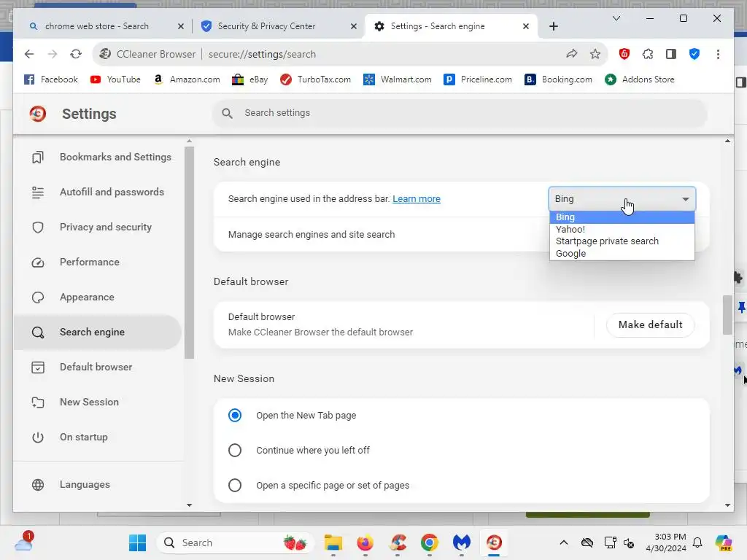
Task: Click the forward navigation arrow
Action: click(x=53, y=54)
